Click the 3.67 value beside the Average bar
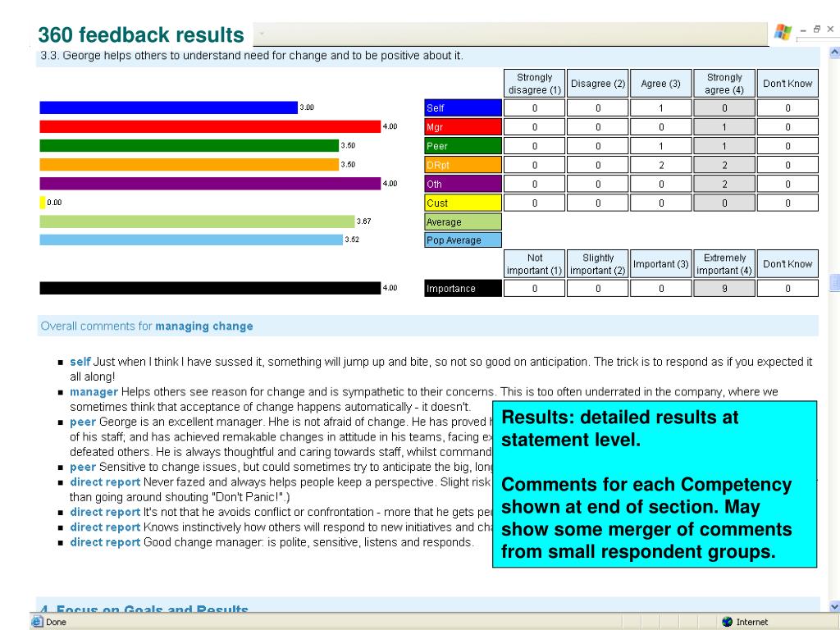Image resolution: width=840 pixels, height=630 pixels. [x=363, y=221]
